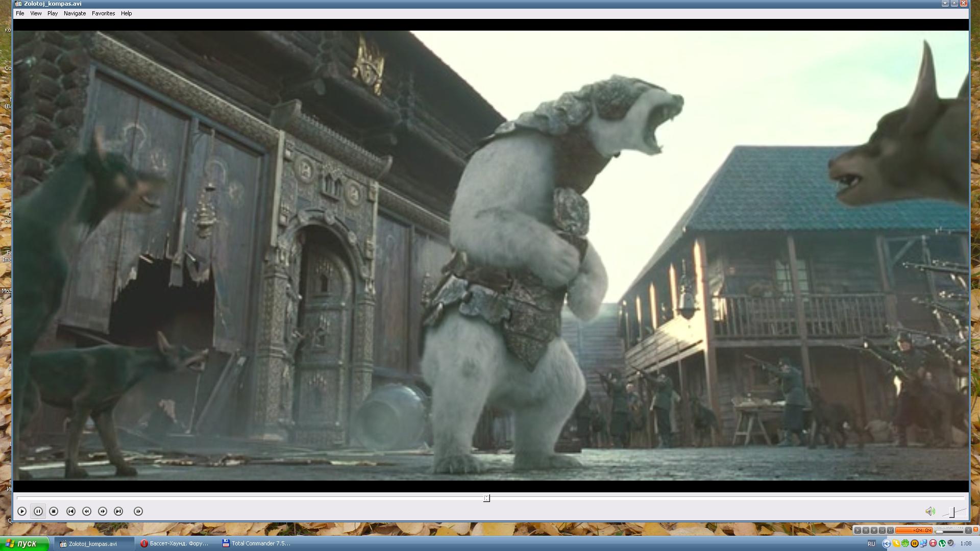Screen dimensions: 980x551
Task: Click the пуск Start button
Action: tap(24, 543)
